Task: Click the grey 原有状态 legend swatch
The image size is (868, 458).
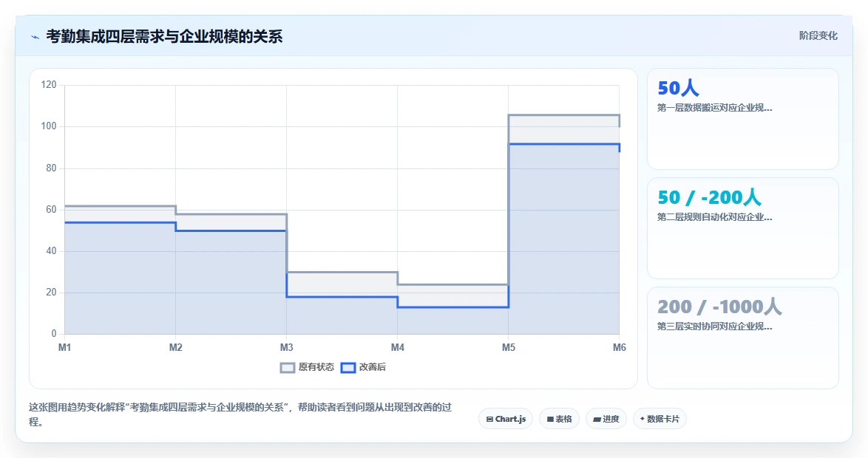Action: (288, 368)
